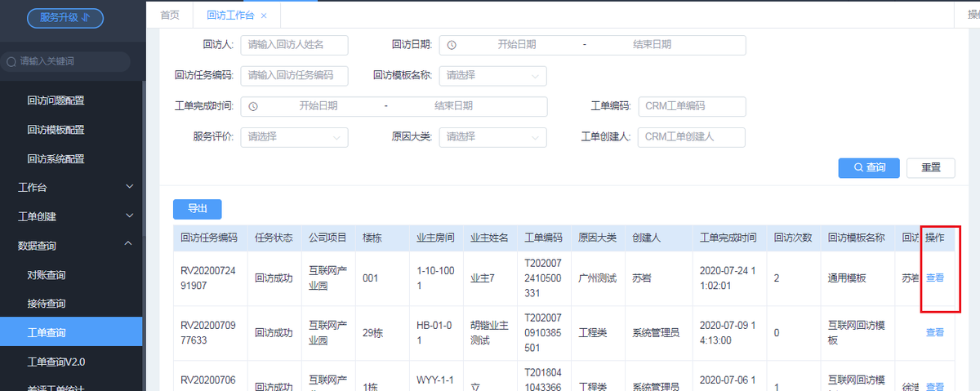Click the 回访次数 column header
980x391 pixels.
793,238
